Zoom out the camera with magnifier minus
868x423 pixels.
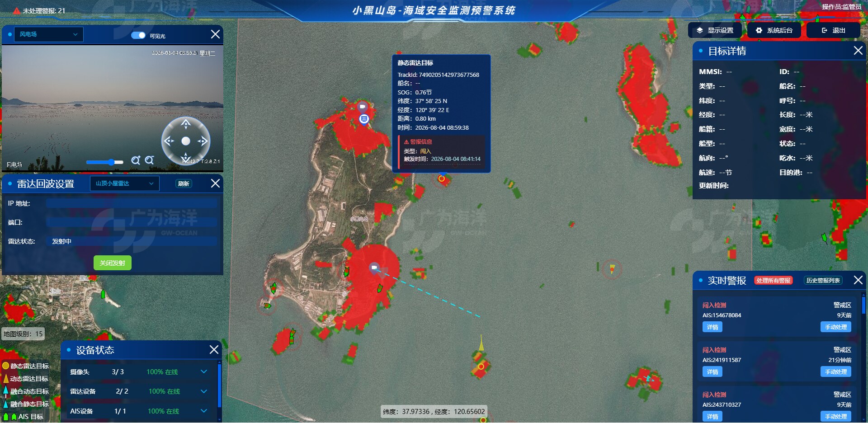pos(149,160)
